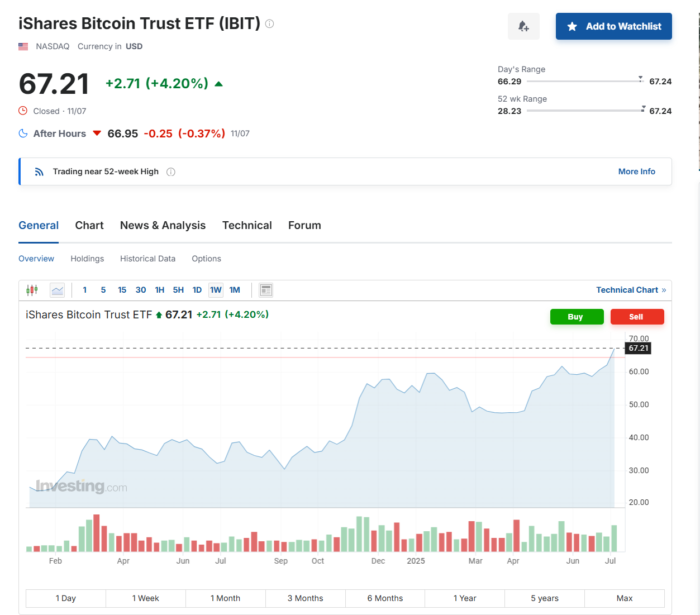Open the General tab
This screenshot has width=700, height=615.
[39, 226]
